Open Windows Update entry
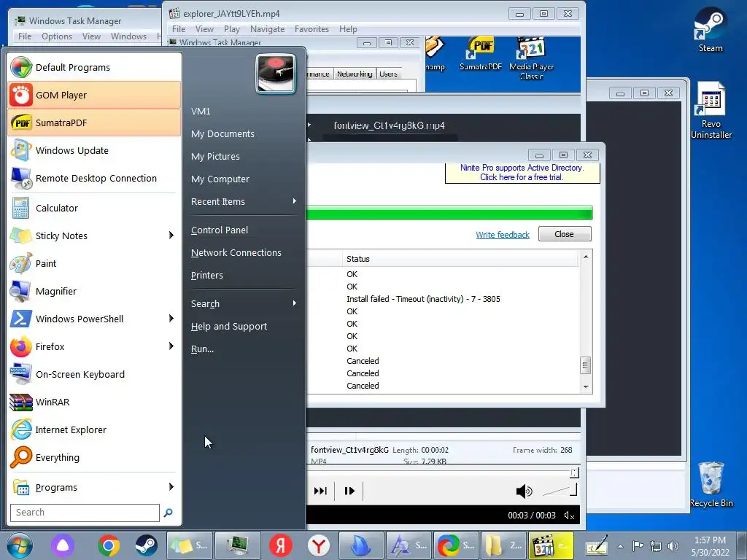747x560 pixels. [x=94, y=150]
